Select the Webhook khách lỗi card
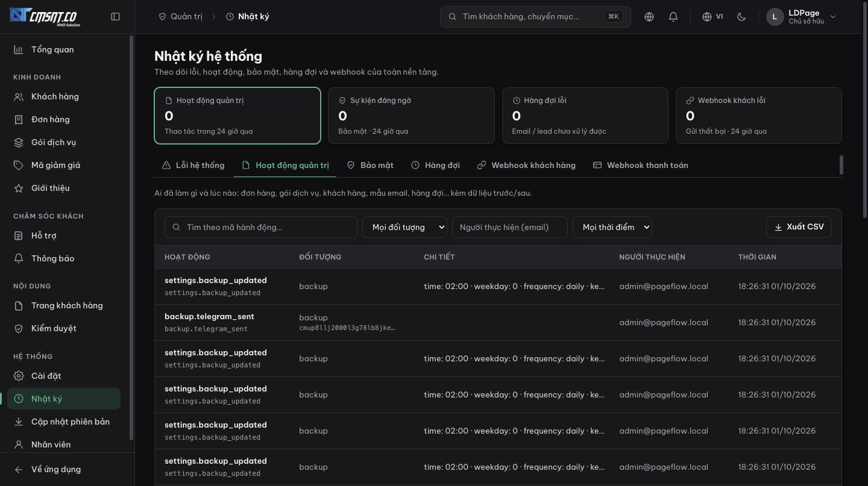 pyautogui.click(x=758, y=116)
